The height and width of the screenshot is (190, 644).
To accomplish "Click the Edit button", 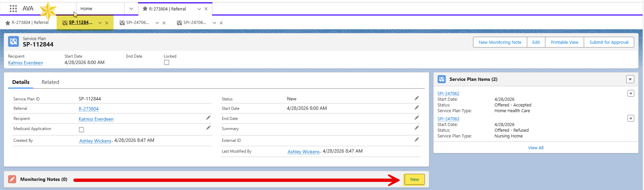I will click(x=536, y=42).
